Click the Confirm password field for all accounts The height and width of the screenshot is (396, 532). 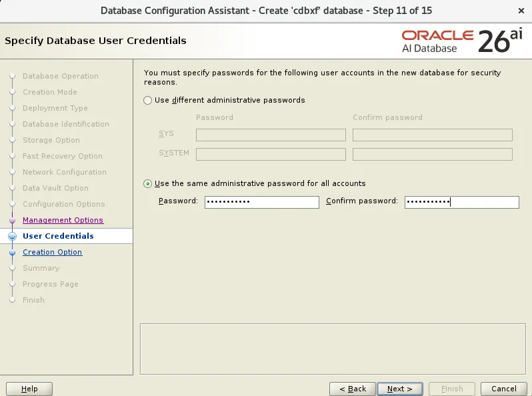(x=462, y=202)
